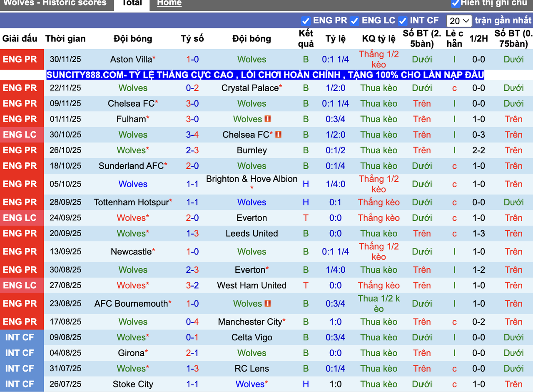Open the 20 recent matches dropdown
This screenshot has height=392, width=533.
click(459, 21)
